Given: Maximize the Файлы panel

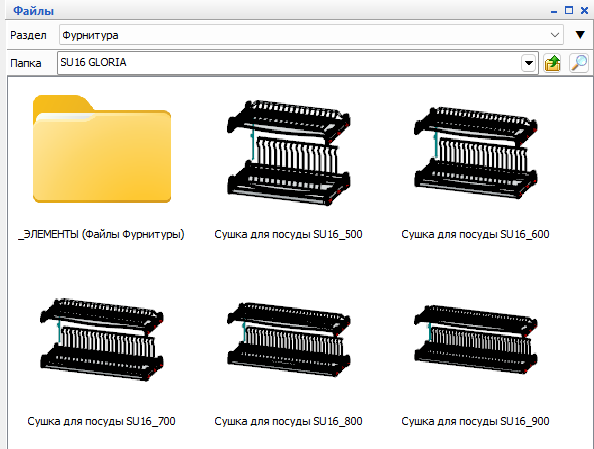Looking at the screenshot, I should 569,10.
